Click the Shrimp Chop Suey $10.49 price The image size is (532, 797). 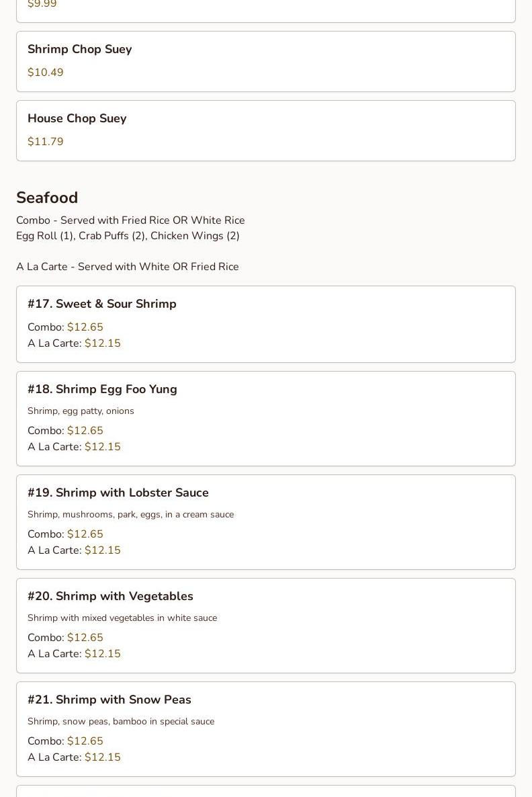45,73
